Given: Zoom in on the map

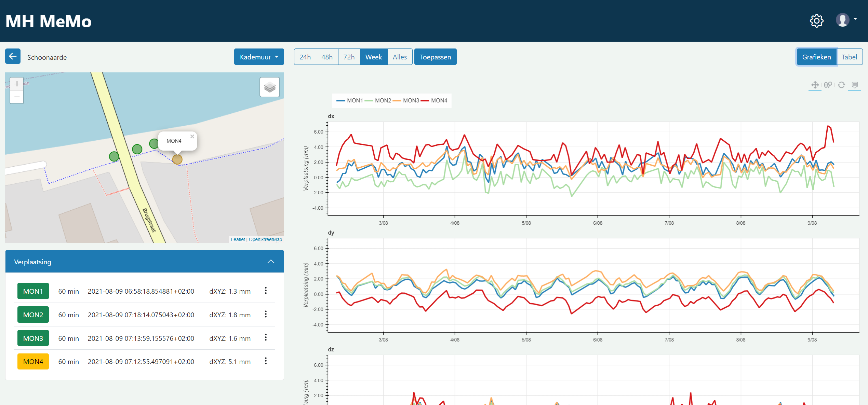Looking at the screenshot, I should 17,84.
